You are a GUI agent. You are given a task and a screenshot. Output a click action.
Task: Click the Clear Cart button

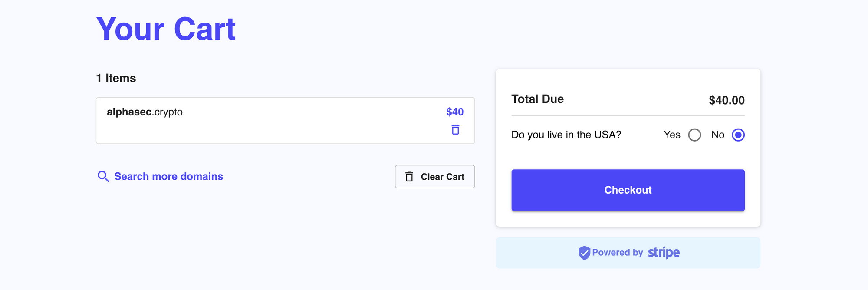434,177
